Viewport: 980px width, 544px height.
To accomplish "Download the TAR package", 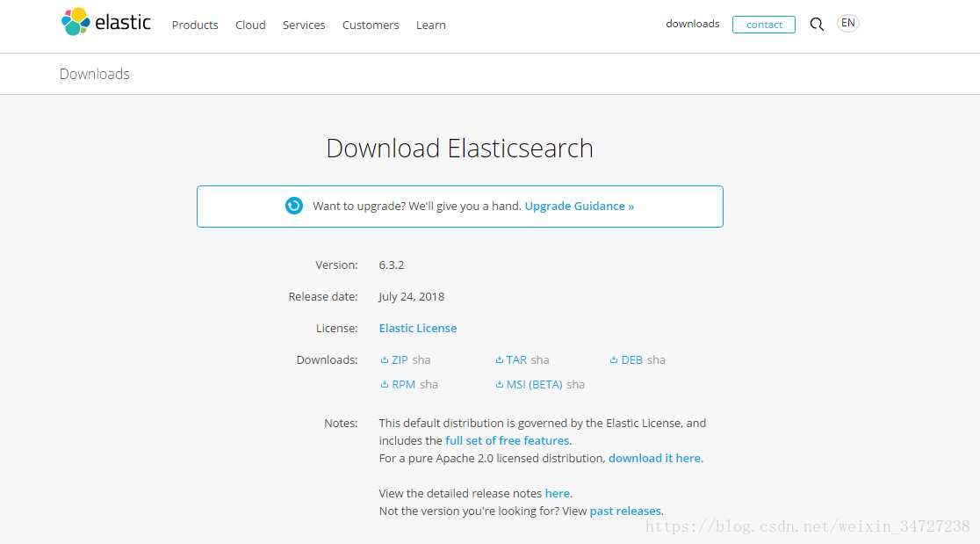I will (x=516, y=360).
